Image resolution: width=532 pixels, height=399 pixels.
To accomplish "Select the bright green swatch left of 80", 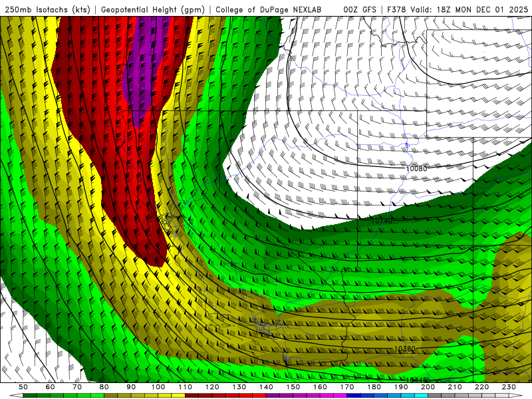I will tap(97, 396).
